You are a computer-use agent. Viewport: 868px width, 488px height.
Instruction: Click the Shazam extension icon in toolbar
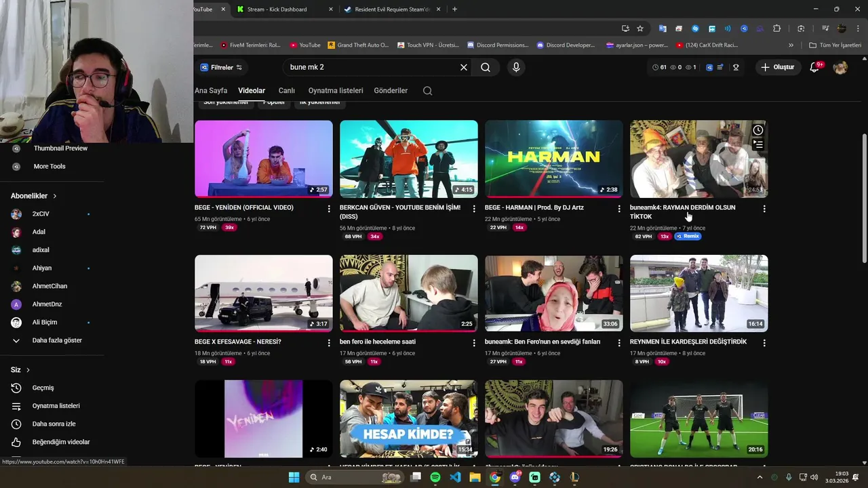coord(695,28)
